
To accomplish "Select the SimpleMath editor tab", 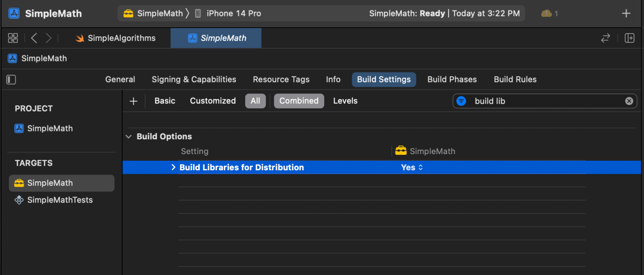I will coord(216,38).
